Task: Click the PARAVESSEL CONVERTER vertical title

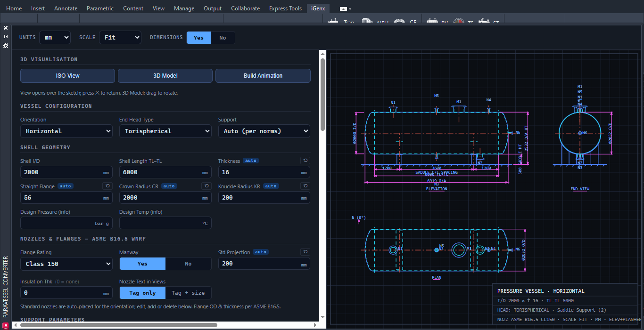Action: pyautogui.click(x=6, y=286)
